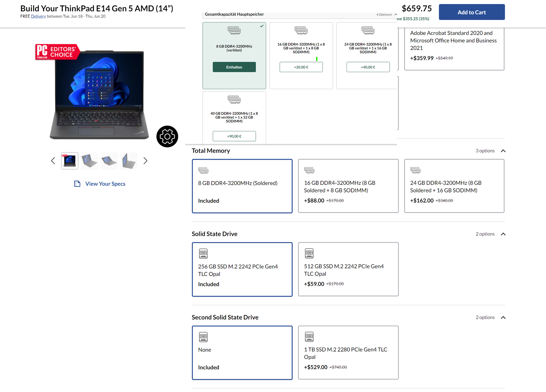Collapse the Total Memory section chevron
This screenshot has width=546, height=392.
click(x=503, y=151)
